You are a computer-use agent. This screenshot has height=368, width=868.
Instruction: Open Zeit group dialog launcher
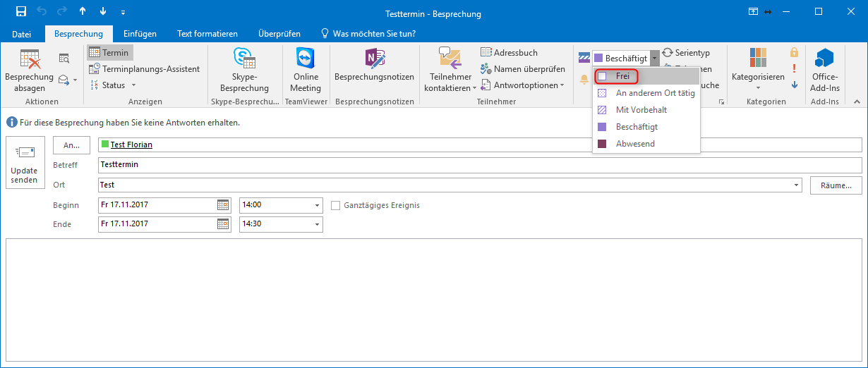721,103
